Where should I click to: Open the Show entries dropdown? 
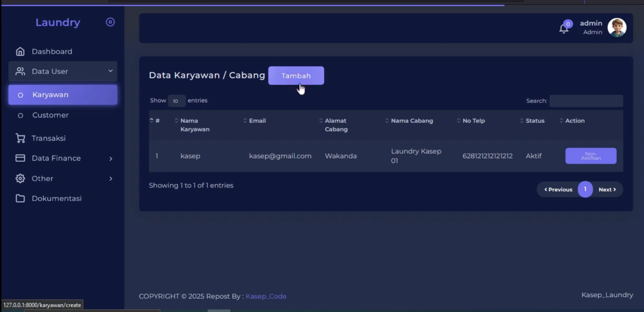coord(177,101)
